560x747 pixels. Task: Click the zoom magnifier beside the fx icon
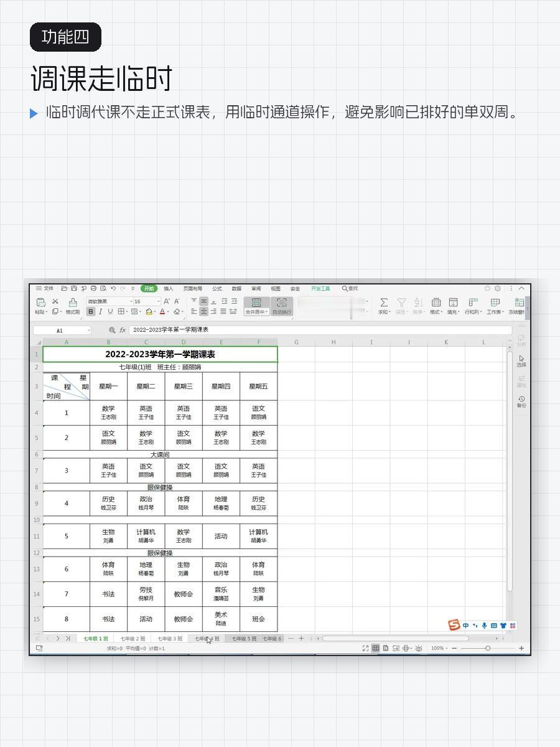point(112,330)
